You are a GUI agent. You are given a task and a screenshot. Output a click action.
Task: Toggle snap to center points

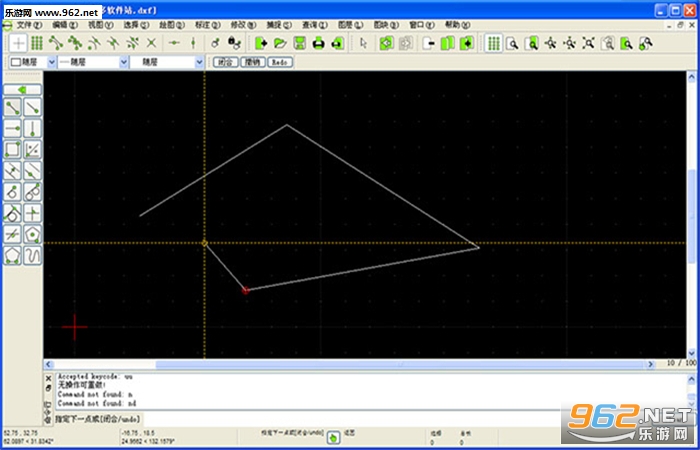[x=94, y=43]
